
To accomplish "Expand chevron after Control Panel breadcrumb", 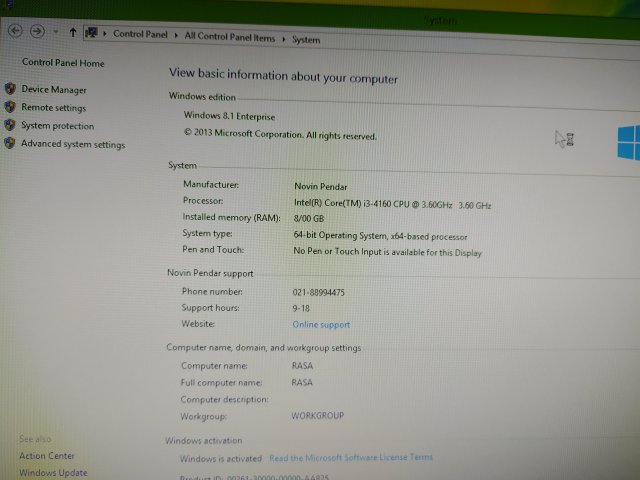I will pos(178,36).
